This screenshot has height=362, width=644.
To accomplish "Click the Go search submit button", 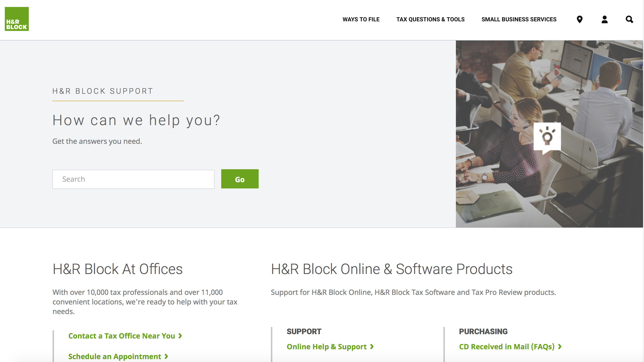I will (x=240, y=179).
